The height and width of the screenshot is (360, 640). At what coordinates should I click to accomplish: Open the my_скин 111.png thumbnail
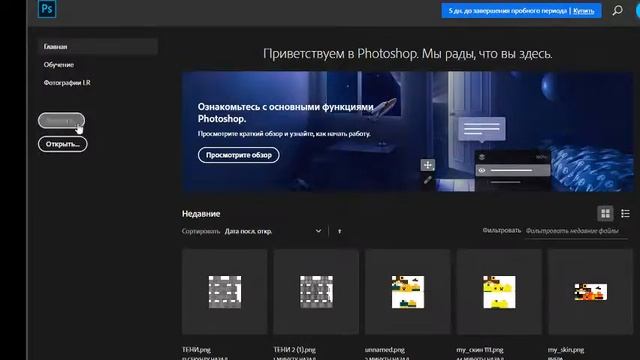tap(499, 292)
